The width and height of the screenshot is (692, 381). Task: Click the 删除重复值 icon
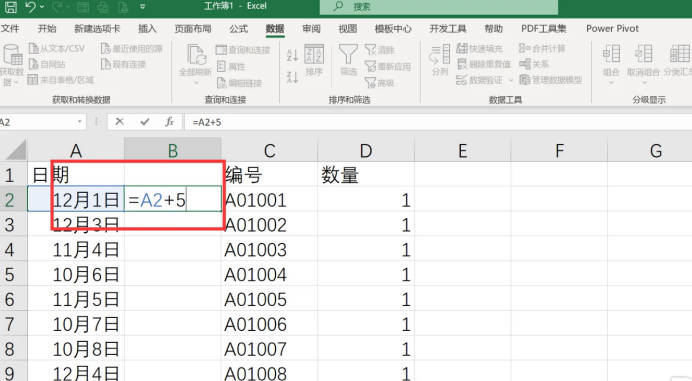(462, 64)
